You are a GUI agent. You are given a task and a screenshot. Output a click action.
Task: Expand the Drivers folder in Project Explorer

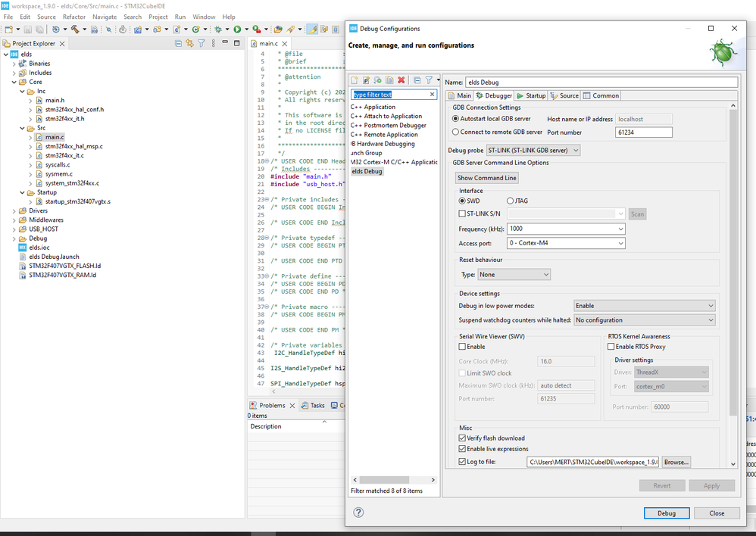15,210
